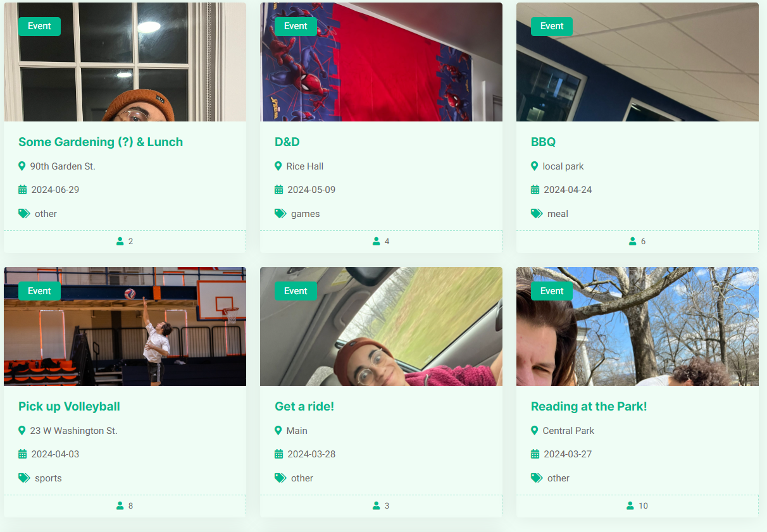The width and height of the screenshot is (767, 532).
Task: Click the tag icon beside games
Action: coord(280,214)
